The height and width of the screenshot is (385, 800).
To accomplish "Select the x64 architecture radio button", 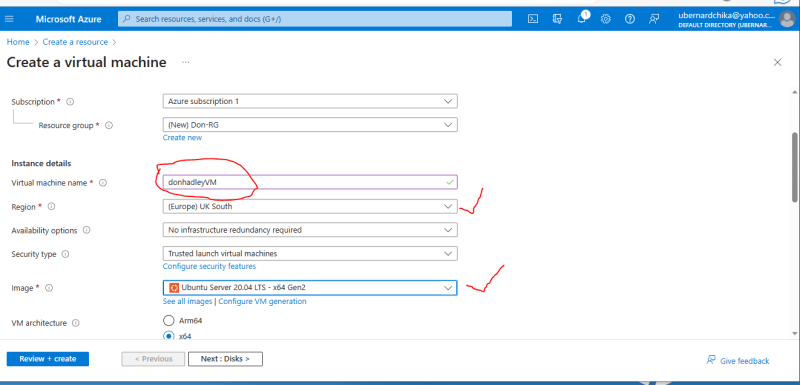I will 168,335.
